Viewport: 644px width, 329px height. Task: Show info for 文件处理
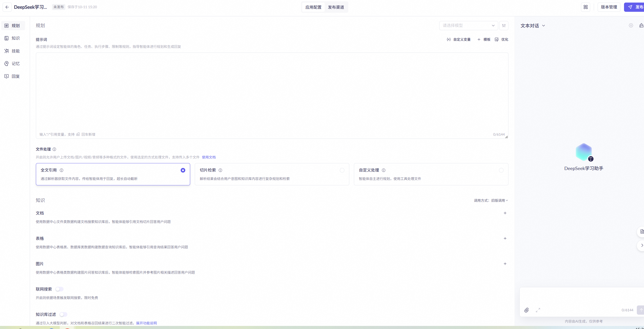[54, 149]
